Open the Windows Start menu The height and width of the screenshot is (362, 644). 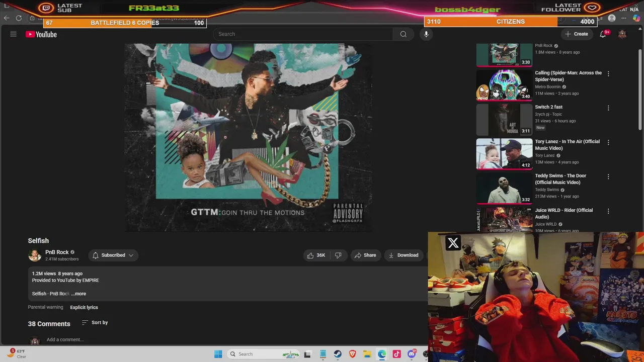click(218, 354)
